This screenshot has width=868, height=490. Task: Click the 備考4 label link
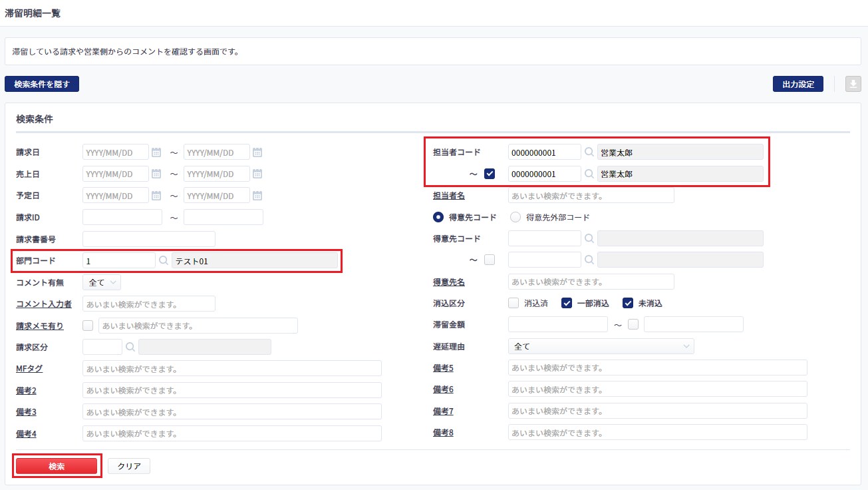[x=26, y=433]
